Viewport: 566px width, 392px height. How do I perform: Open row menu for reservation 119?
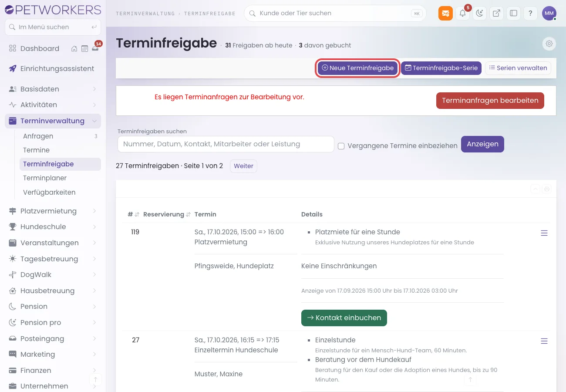click(544, 233)
